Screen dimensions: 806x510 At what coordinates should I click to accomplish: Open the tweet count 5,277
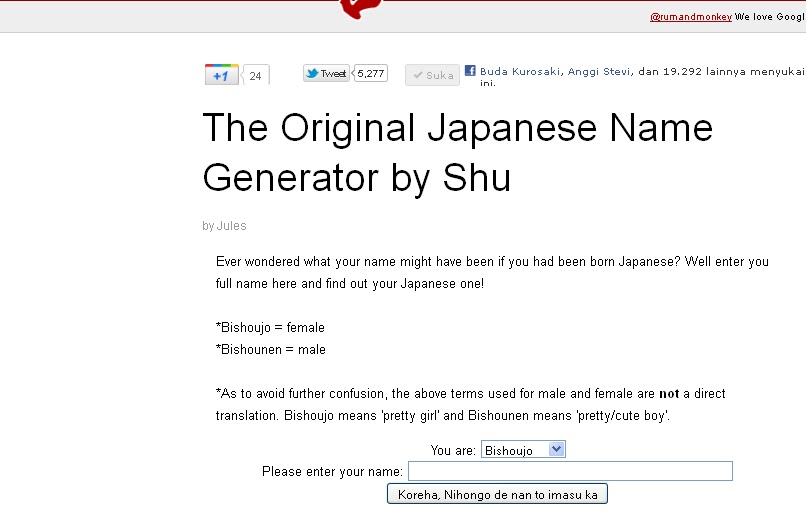(x=370, y=73)
